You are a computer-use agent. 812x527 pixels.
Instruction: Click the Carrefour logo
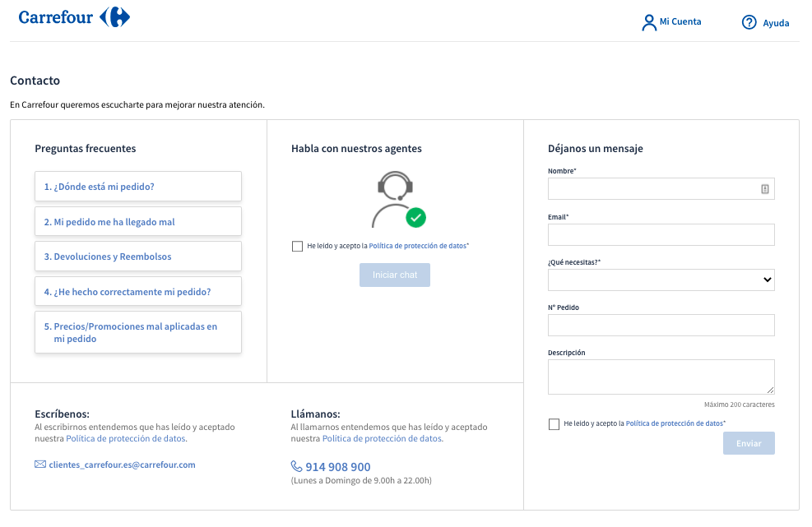click(74, 16)
